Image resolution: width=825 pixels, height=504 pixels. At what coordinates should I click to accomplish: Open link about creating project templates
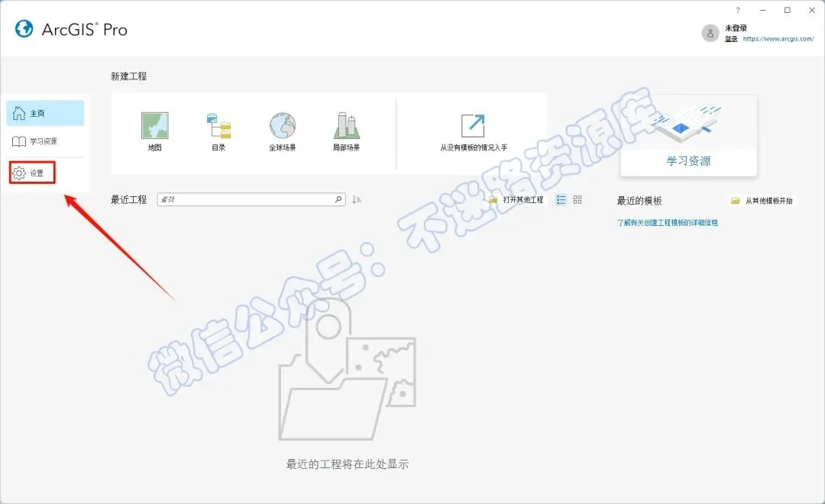[x=668, y=222]
